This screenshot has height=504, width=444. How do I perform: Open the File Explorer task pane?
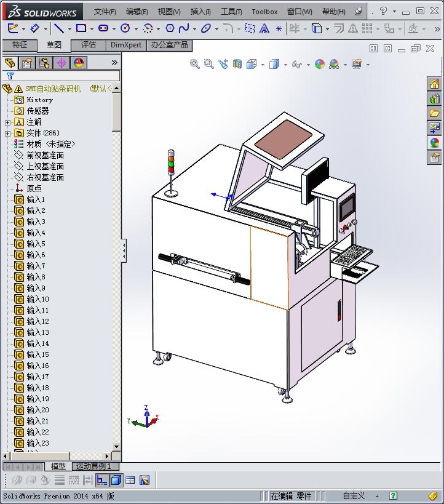pyautogui.click(x=434, y=113)
